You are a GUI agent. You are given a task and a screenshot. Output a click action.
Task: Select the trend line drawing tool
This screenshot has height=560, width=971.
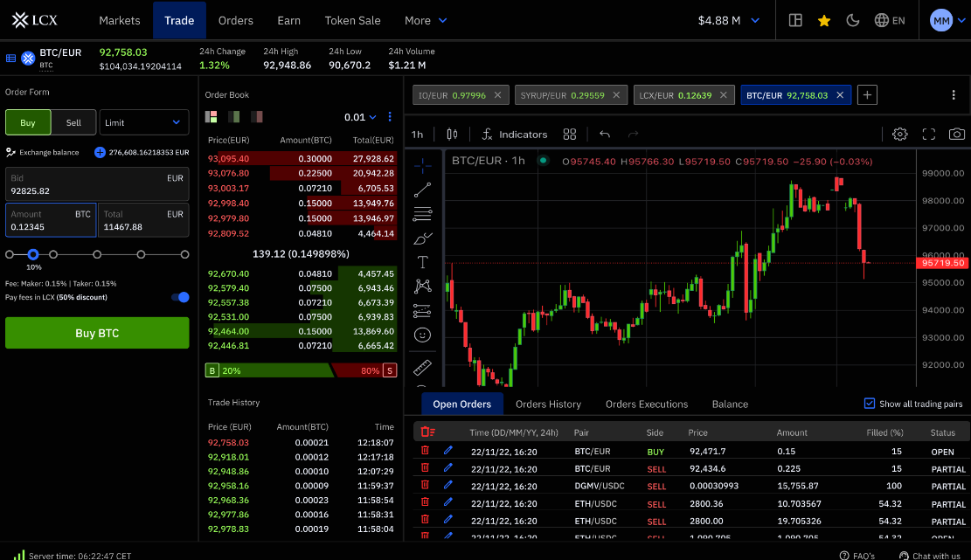423,190
